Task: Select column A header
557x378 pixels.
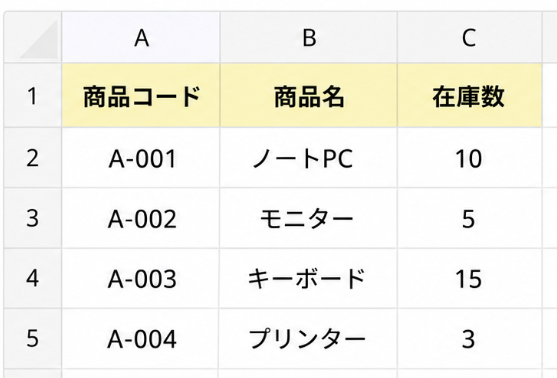Action: point(141,38)
